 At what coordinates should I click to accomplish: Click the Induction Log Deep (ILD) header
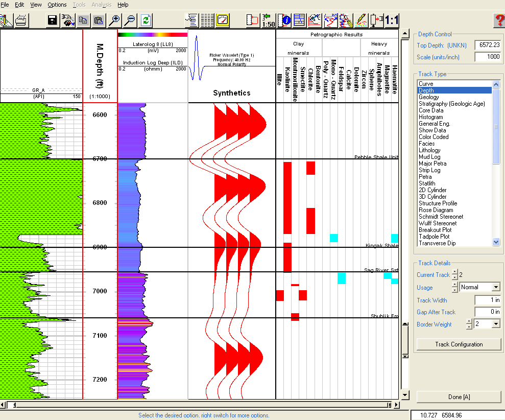(x=153, y=62)
